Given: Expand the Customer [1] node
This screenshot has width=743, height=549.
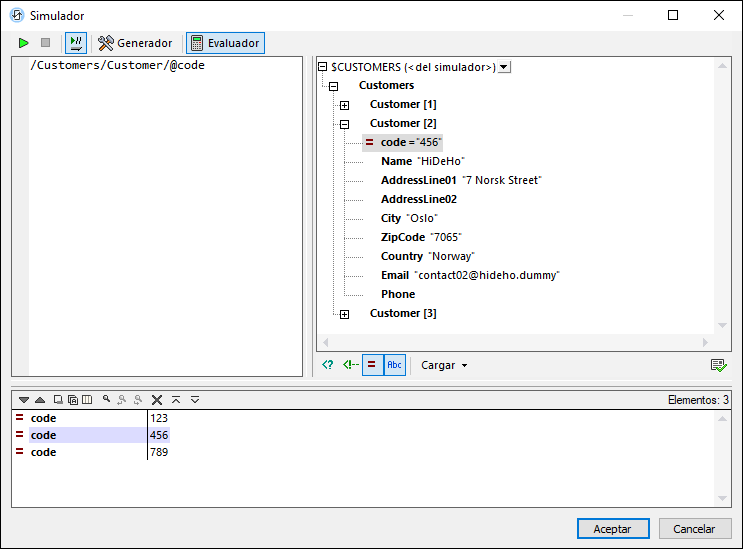Looking at the screenshot, I should click(x=344, y=105).
